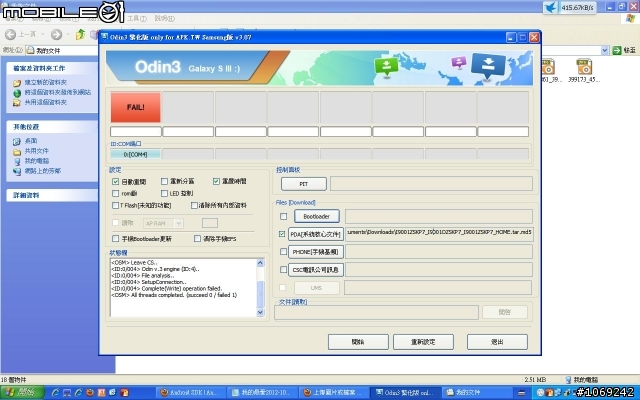Open 網路上的芳鄰 in the Explorer sidebar
This screenshot has width=640, height=400.
tap(42, 171)
